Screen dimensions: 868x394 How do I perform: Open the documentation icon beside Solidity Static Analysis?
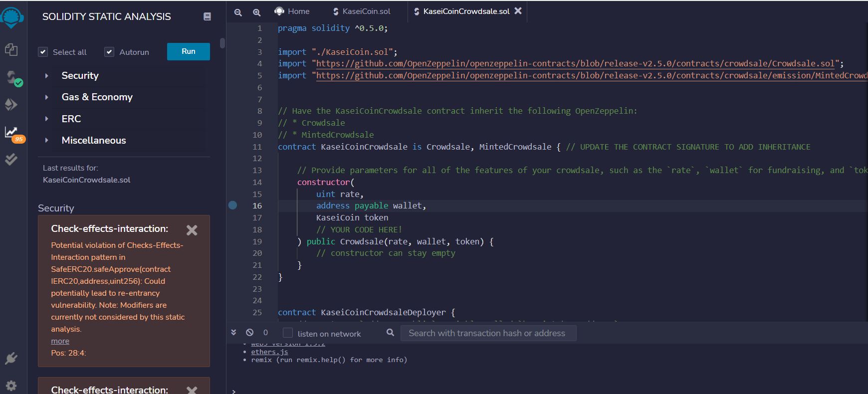click(207, 16)
